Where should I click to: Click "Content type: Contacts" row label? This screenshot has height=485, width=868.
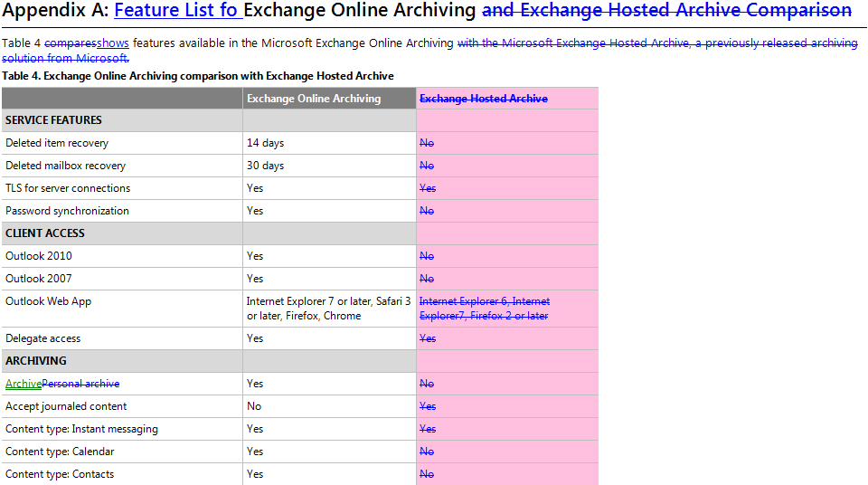60,474
